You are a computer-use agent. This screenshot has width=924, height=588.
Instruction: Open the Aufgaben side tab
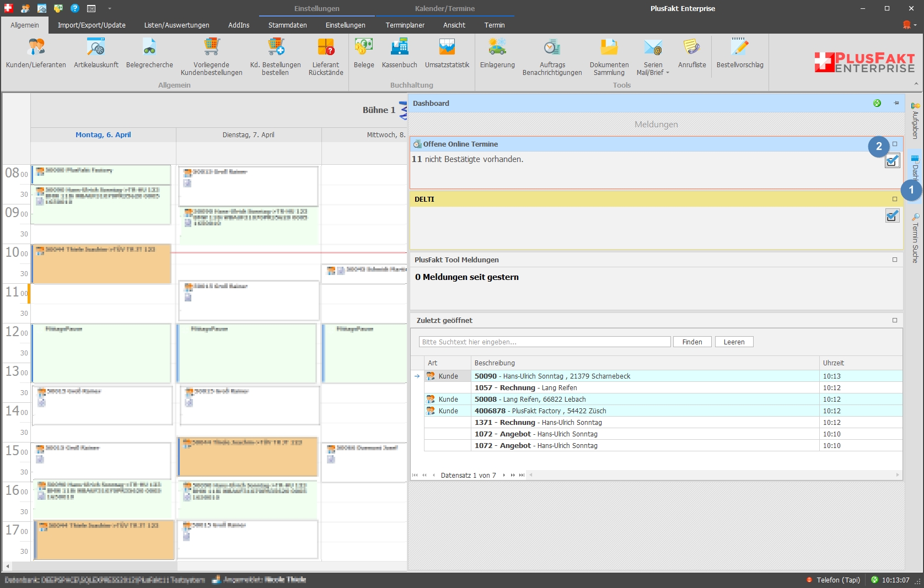tap(915, 120)
